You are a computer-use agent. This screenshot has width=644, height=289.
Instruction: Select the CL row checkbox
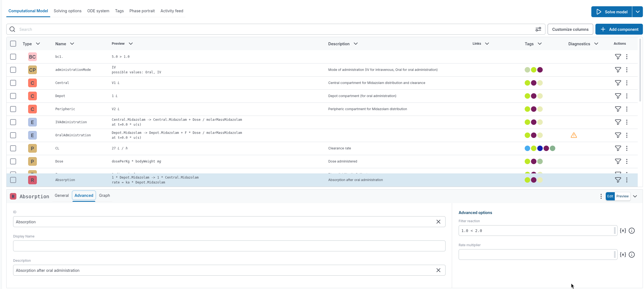tap(13, 148)
